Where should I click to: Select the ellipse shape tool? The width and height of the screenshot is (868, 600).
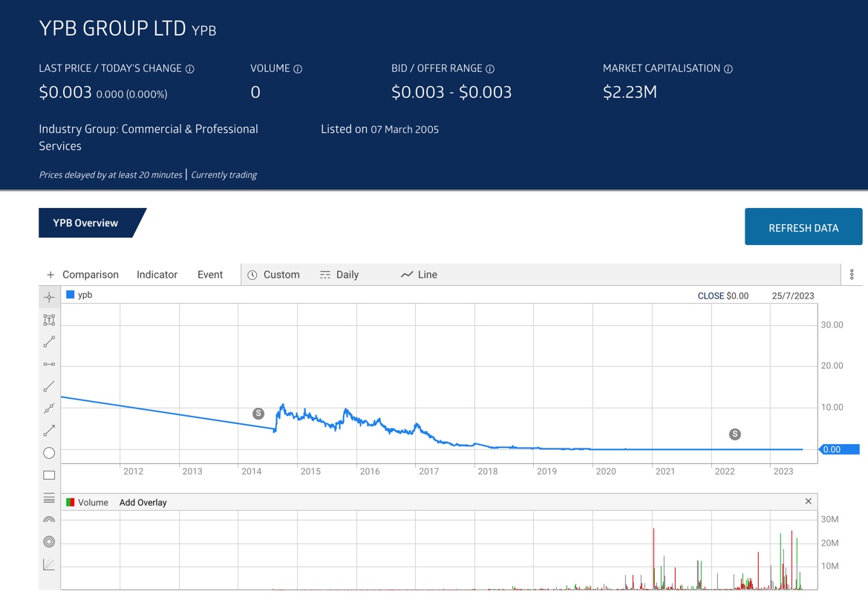click(49, 453)
